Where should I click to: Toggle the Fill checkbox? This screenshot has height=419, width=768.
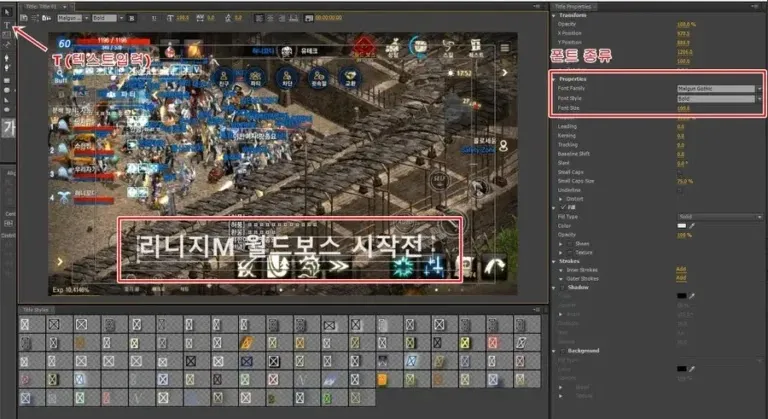point(563,207)
